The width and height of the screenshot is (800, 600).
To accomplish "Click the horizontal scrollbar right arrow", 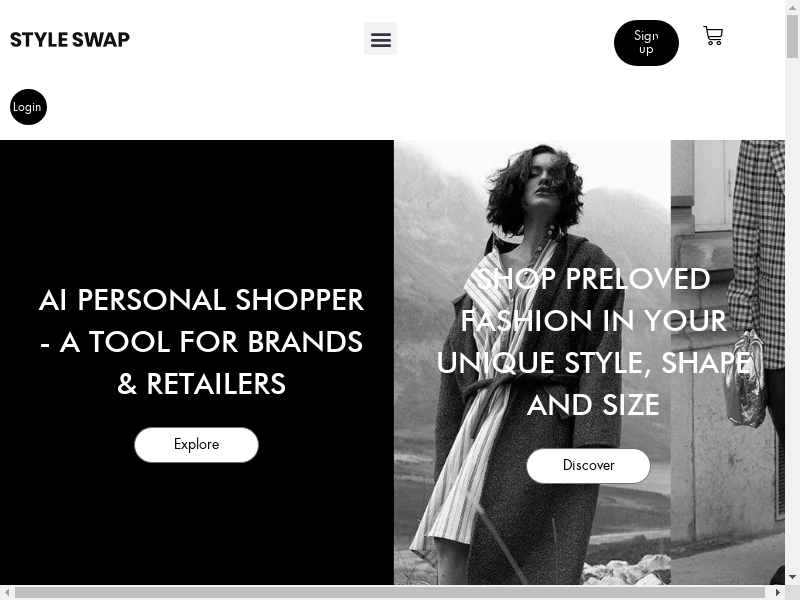I will click(778, 592).
